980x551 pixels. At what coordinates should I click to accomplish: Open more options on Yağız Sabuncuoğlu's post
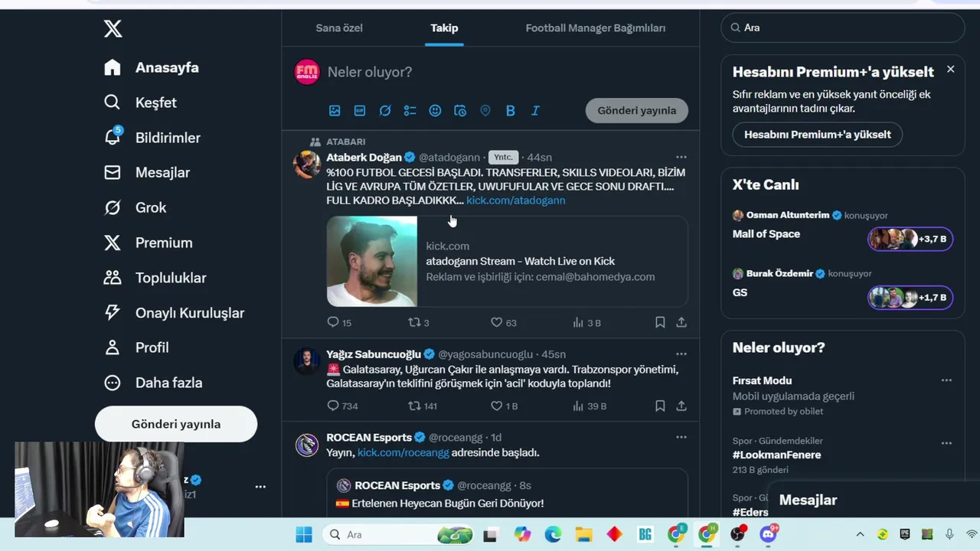[x=681, y=354]
